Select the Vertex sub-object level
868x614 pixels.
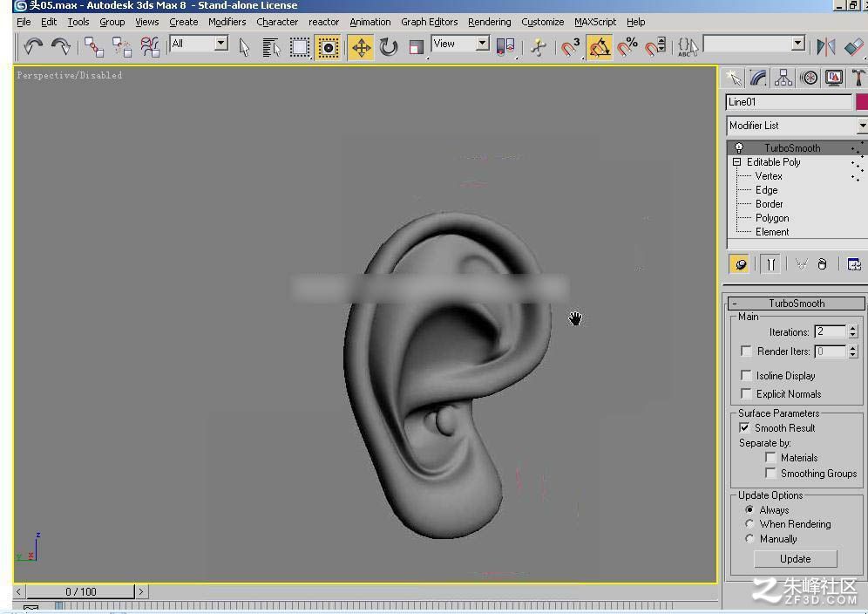pyautogui.click(x=769, y=176)
